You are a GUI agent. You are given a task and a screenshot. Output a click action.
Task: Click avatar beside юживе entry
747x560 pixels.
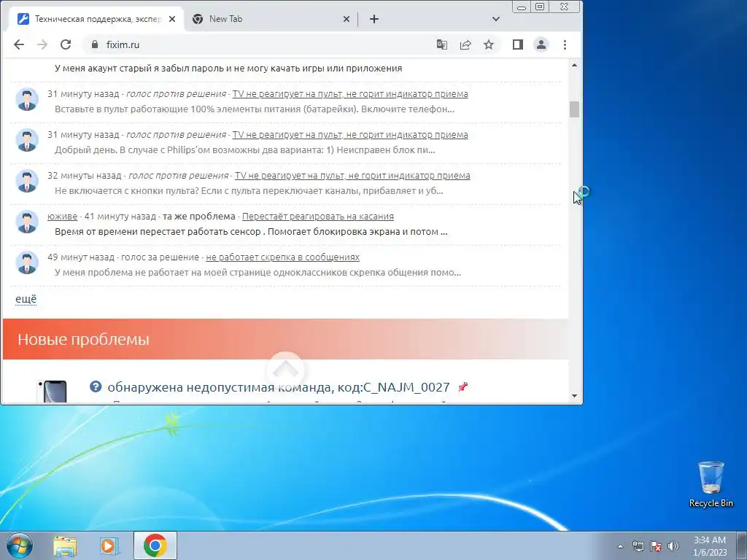[27, 222]
